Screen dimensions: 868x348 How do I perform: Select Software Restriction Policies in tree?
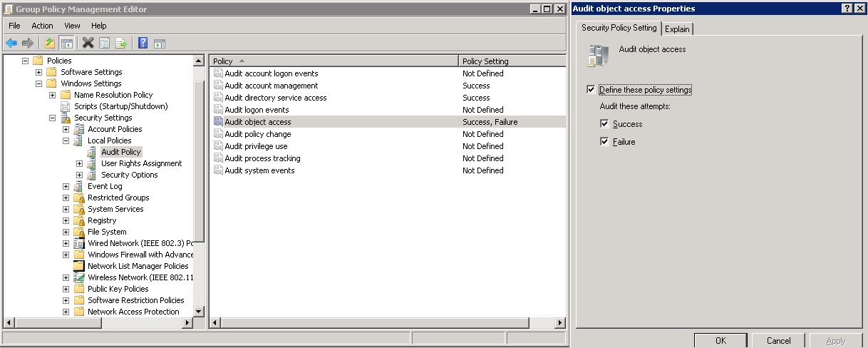tap(135, 300)
